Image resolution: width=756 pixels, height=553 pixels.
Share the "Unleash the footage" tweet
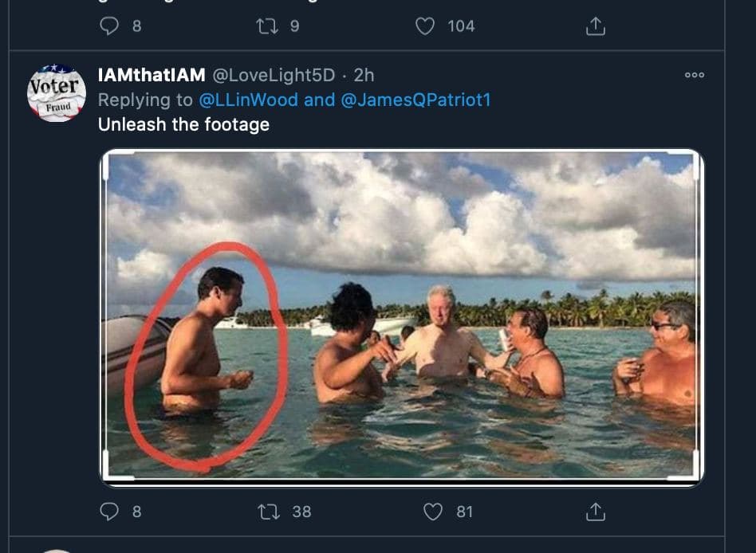pyautogui.click(x=596, y=512)
